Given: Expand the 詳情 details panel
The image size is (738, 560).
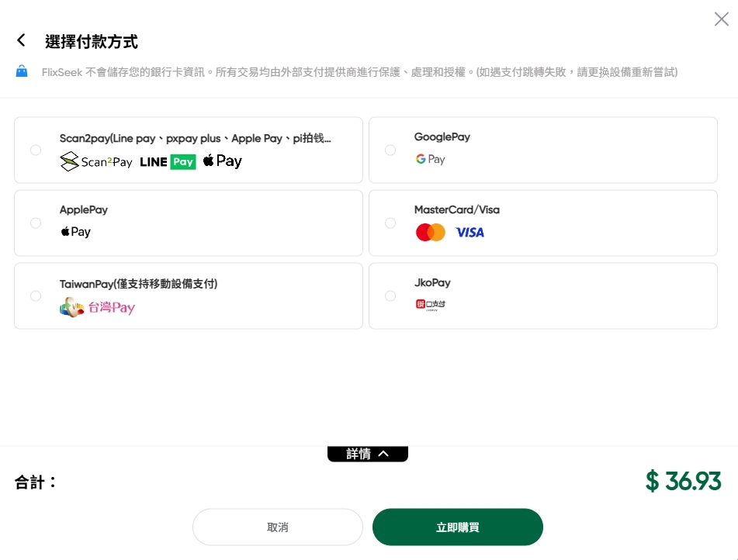Looking at the screenshot, I should [368, 454].
